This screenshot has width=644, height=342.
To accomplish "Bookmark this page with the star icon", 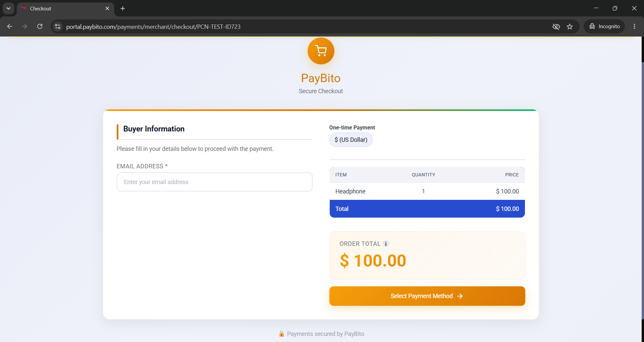I will point(570,26).
